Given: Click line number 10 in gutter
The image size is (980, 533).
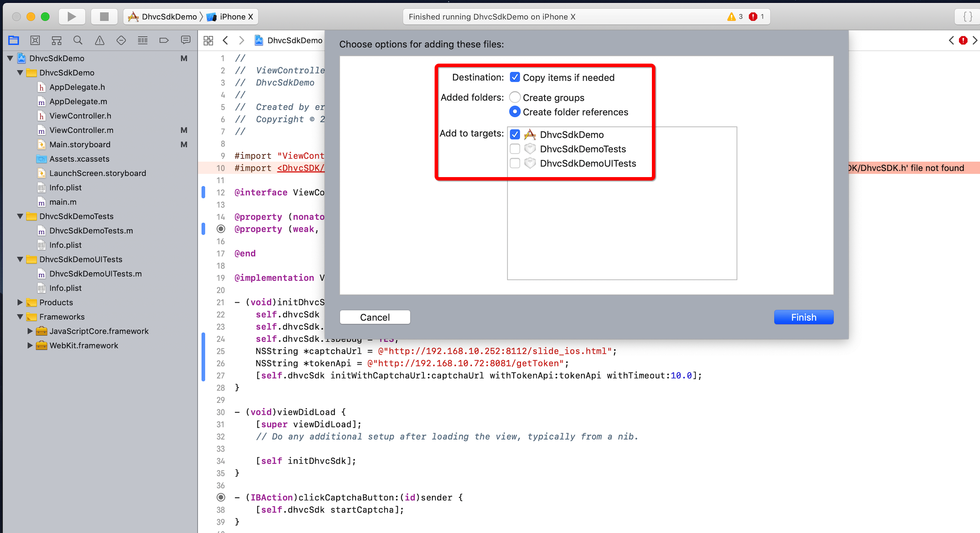Looking at the screenshot, I should pyautogui.click(x=220, y=168).
